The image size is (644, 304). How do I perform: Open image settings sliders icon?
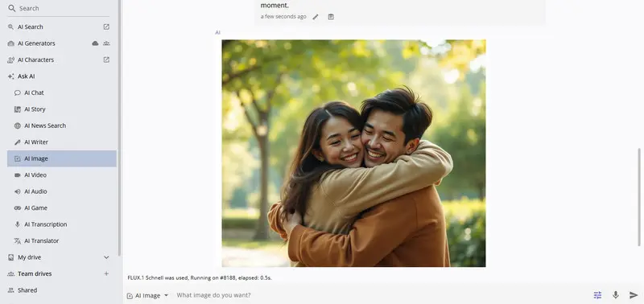pos(597,295)
